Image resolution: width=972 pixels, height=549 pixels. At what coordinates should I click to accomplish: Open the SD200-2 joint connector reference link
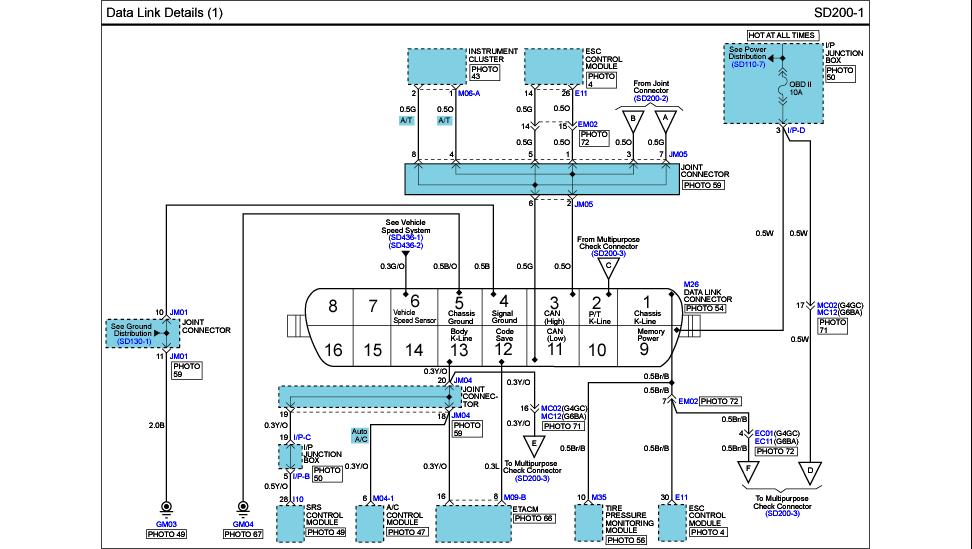pyautogui.click(x=651, y=100)
